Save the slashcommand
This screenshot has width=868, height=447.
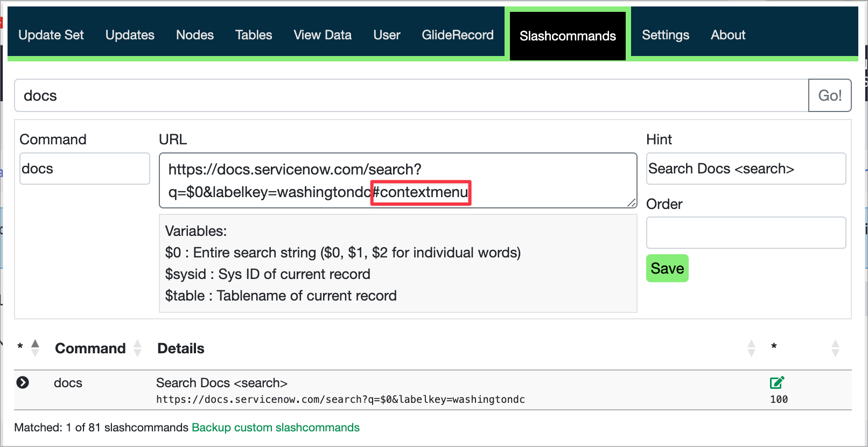[x=667, y=268]
